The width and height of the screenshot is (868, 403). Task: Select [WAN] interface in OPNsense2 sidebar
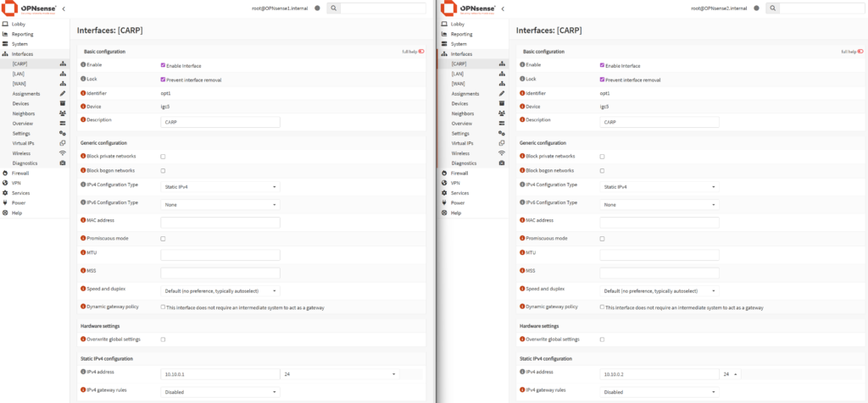point(458,84)
